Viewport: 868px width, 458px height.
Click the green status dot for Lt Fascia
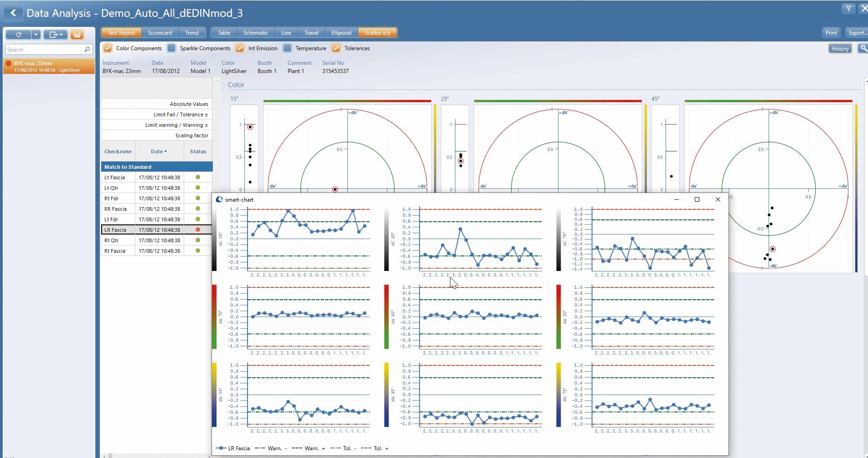(x=198, y=177)
